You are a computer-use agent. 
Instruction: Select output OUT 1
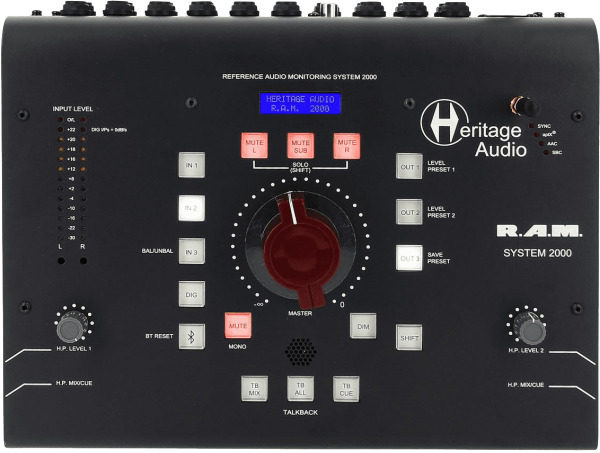click(x=409, y=167)
